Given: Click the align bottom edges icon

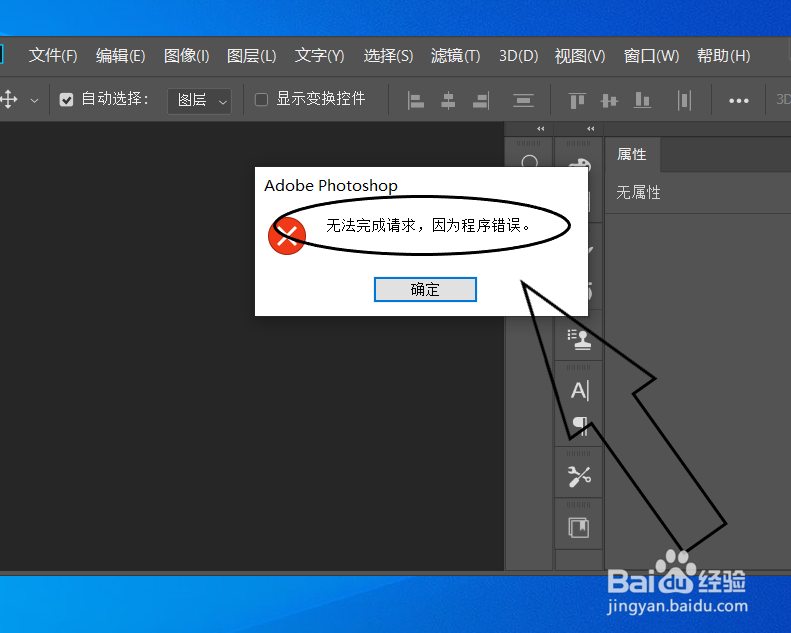Looking at the screenshot, I should coord(642,100).
